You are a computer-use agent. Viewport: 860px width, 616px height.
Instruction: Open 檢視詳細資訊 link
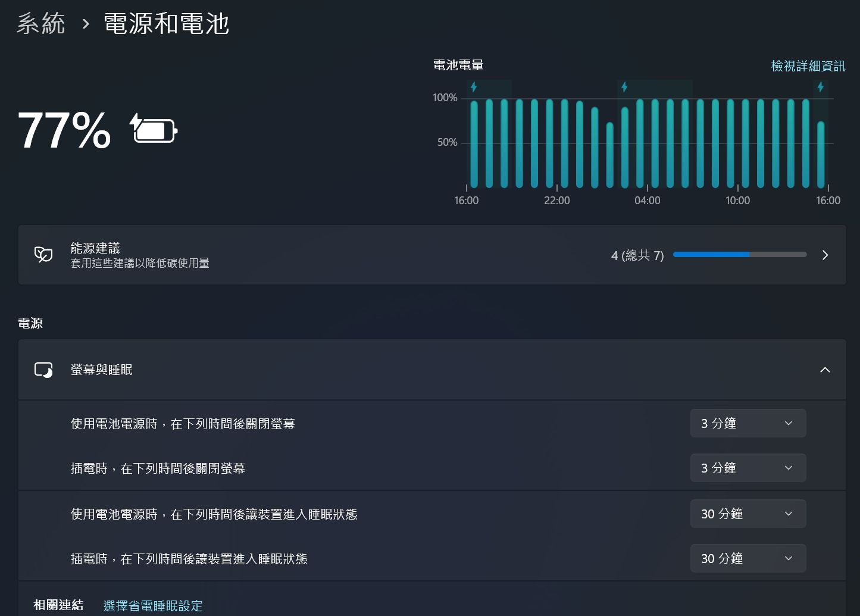[808, 65]
